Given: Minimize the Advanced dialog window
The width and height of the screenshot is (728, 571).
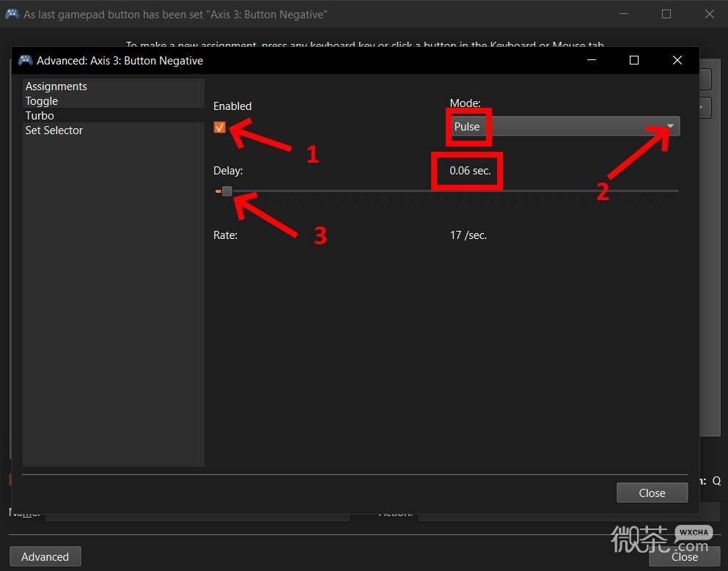Looking at the screenshot, I should pyautogui.click(x=592, y=60).
